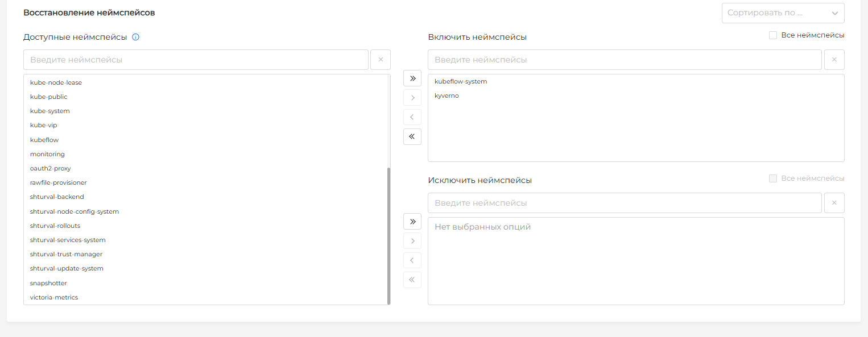Remove selected namespace from Исключить list
The width and height of the screenshot is (868, 337).
pyautogui.click(x=412, y=260)
